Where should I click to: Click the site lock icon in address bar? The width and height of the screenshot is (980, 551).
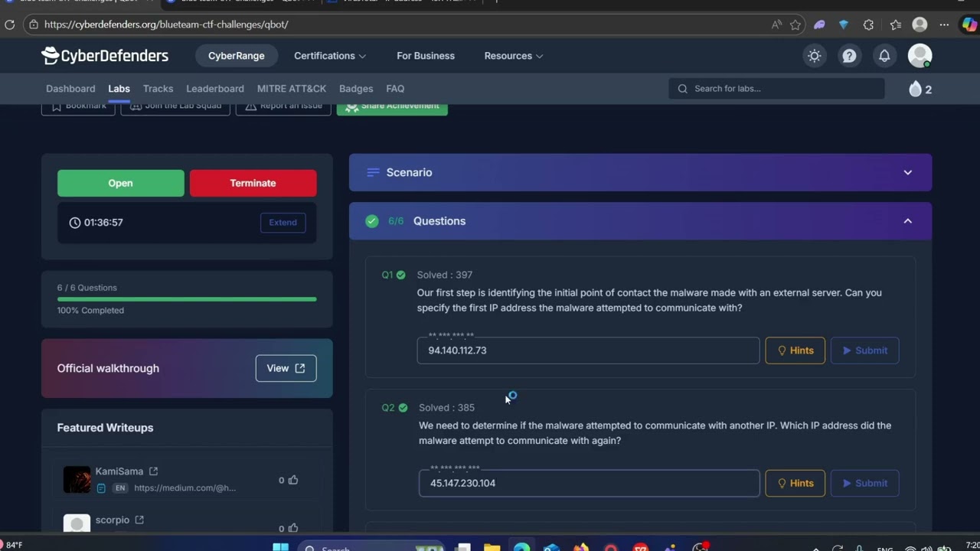click(32, 24)
